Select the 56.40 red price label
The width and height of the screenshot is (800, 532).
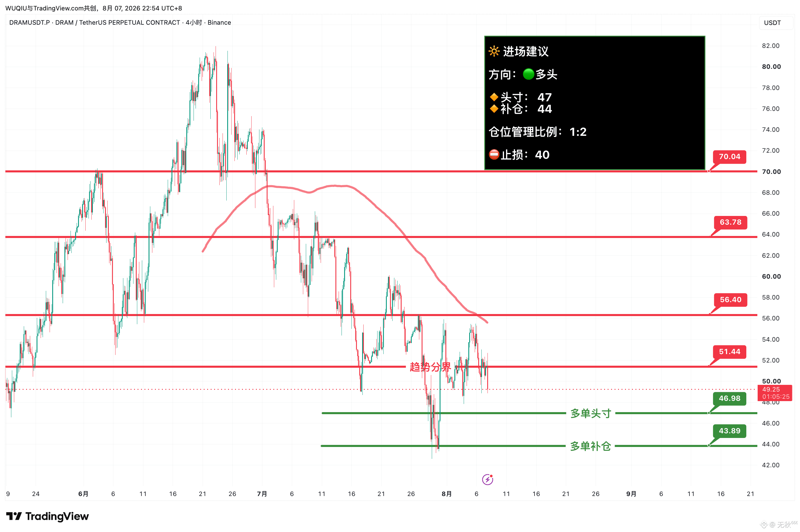coord(730,300)
